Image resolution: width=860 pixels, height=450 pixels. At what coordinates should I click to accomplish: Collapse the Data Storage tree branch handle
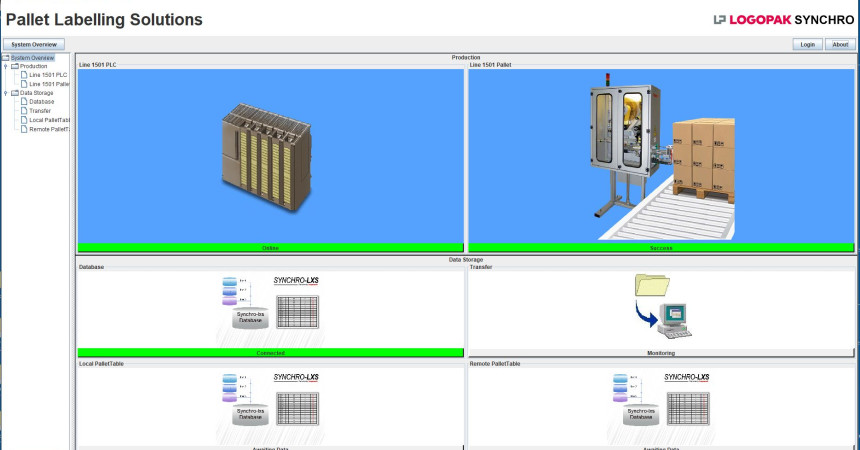pyautogui.click(x=5, y=93)
